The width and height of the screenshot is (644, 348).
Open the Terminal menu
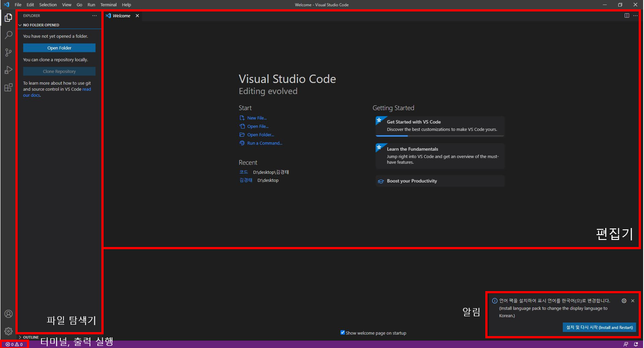pyautogui.click(x=108, y=5)
